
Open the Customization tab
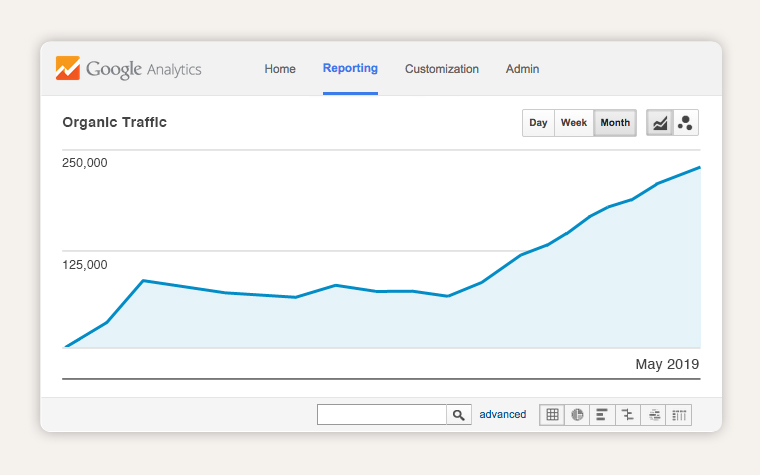pos(442,69)
